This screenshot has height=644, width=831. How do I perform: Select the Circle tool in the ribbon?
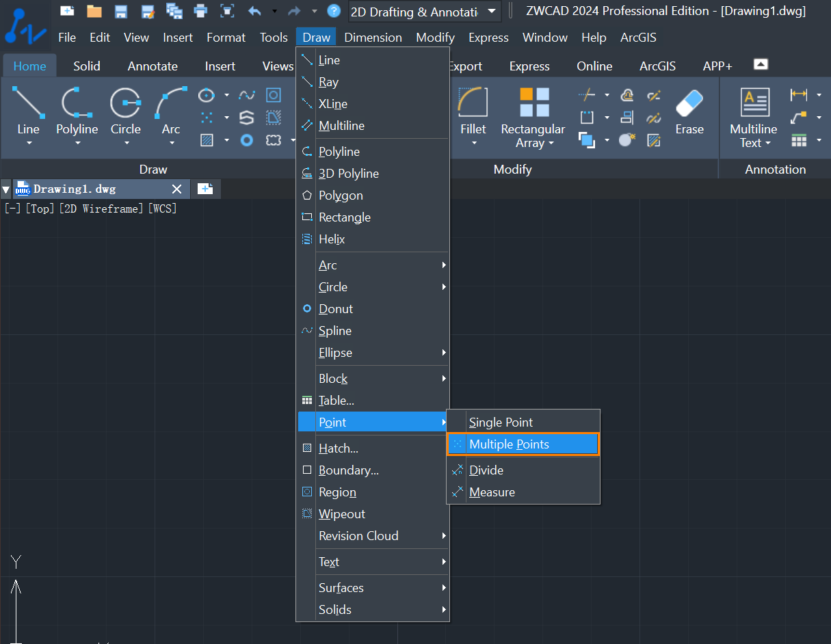pyautogui.click(x=126, y=109)
